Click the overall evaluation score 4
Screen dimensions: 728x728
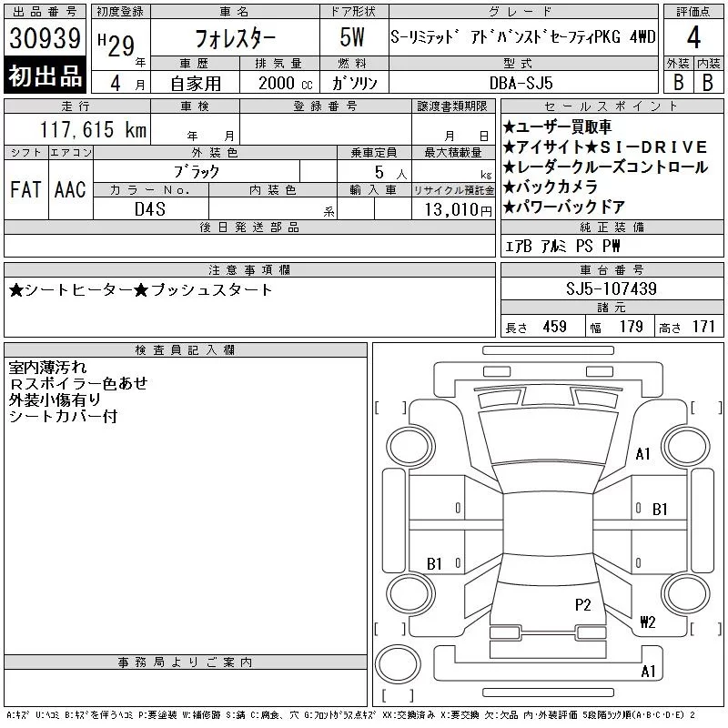pos(693,38)
